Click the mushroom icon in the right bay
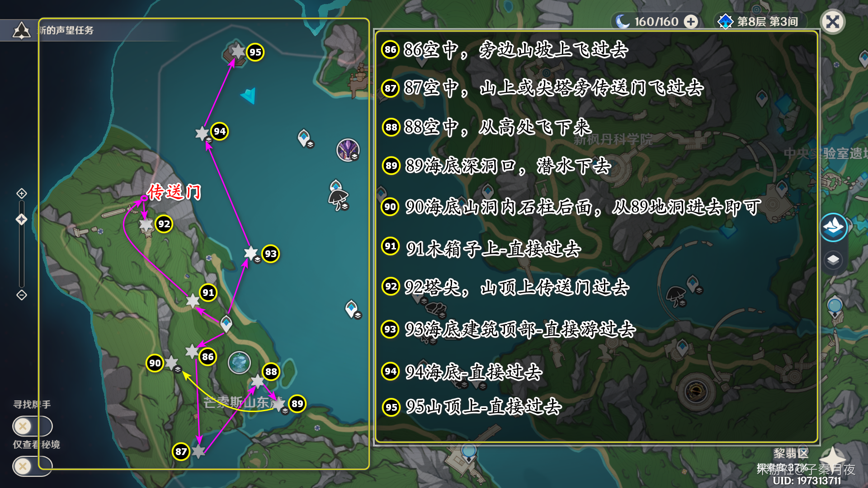This screenshot has width=868, height=488. [676, 296]
